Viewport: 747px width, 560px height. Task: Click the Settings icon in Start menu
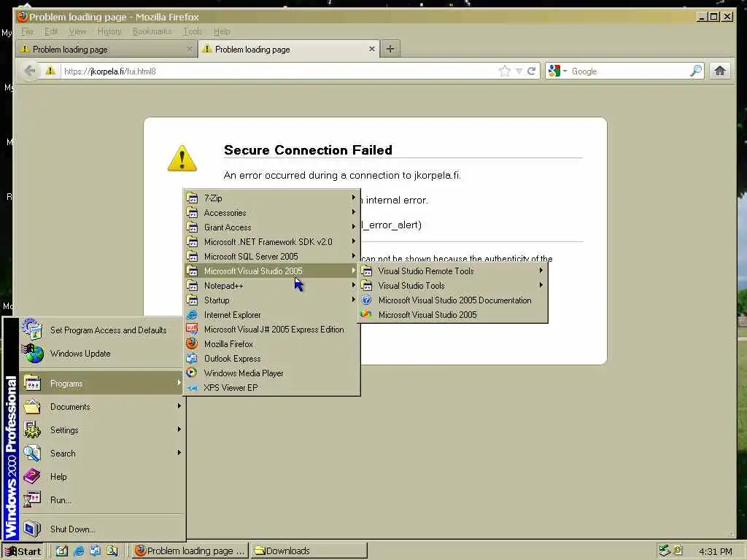coord(32,429)
